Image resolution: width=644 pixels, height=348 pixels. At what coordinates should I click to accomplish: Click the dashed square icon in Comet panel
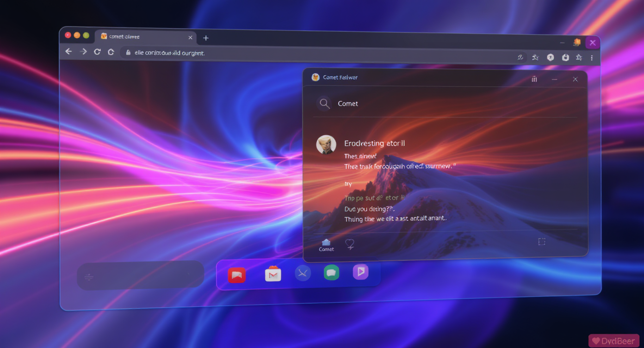[542, 242]
